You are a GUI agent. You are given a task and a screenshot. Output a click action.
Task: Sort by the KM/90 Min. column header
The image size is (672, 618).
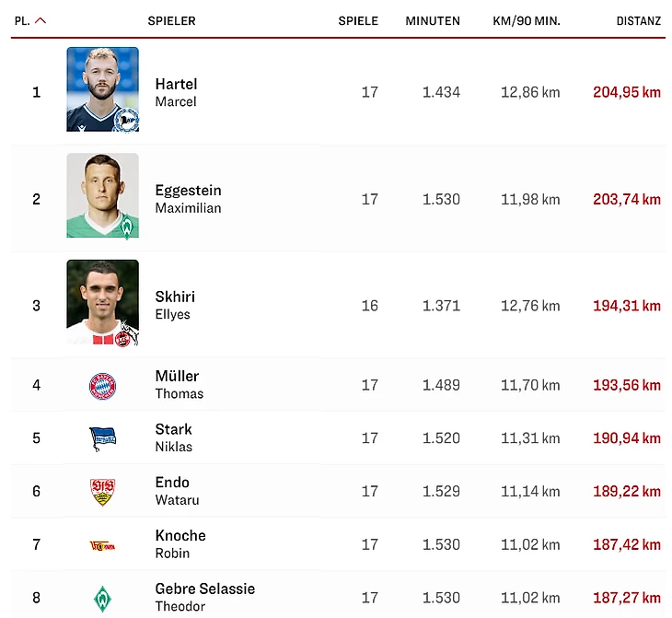tap(525, 21)
